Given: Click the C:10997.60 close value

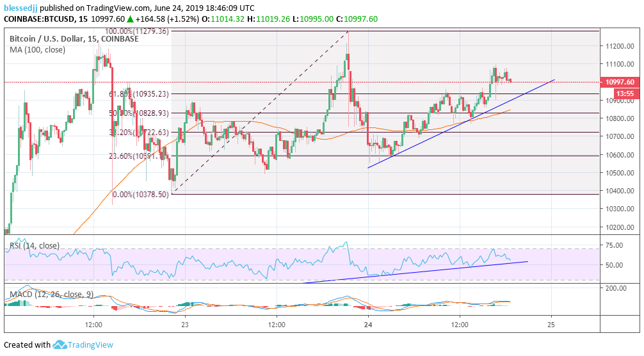Looking at the screenshot, I should [x=357, y=19].
